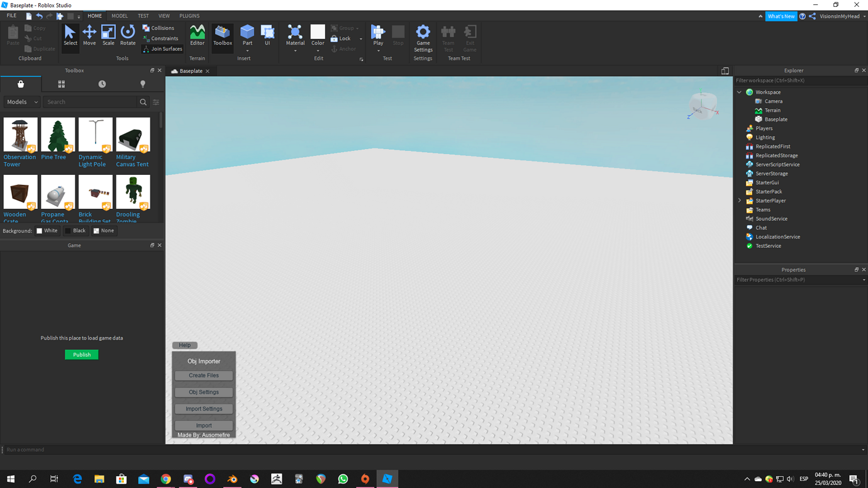Expand StarterPlayer in the Explorer
This screenshot has width=868, height=488.
click(739, 200)
